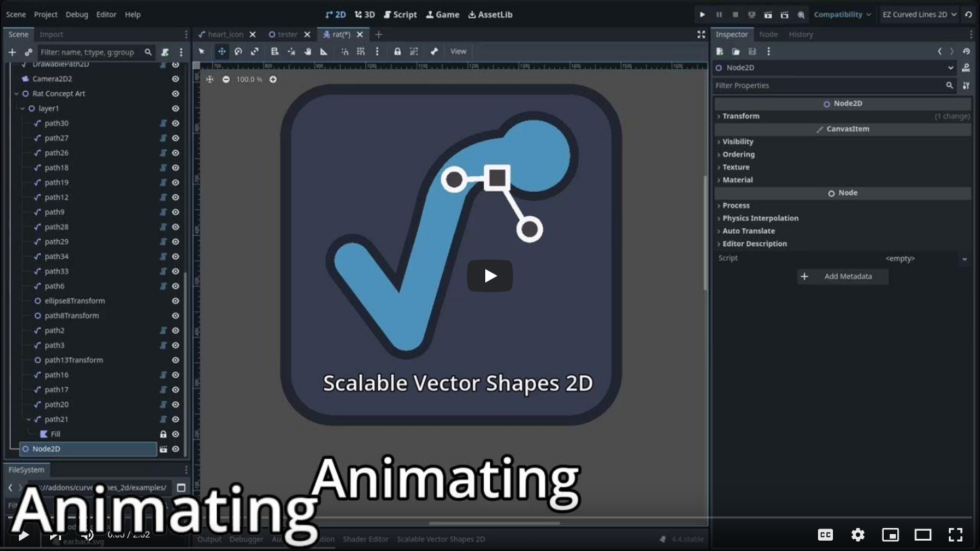Open the Movie Maker mode icon
Image resolution: width=980 pixels, height=551 pixels.
(801, 14)
